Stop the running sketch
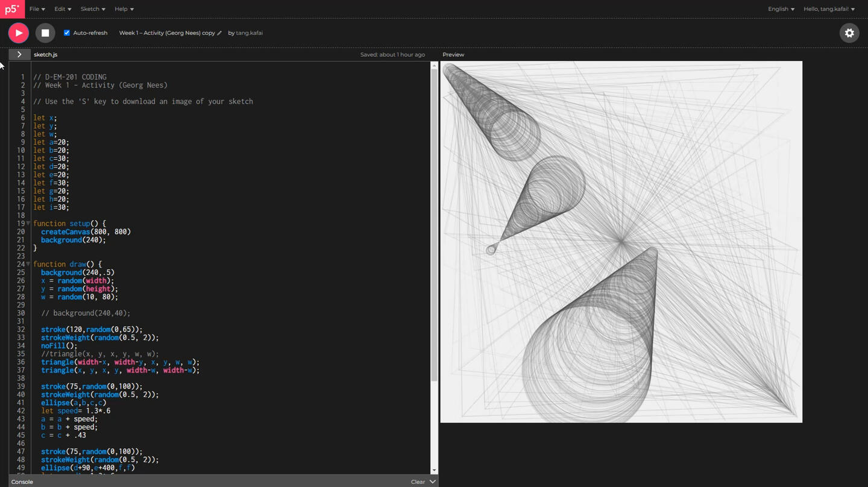868x487 pixels. click(45, 33)
